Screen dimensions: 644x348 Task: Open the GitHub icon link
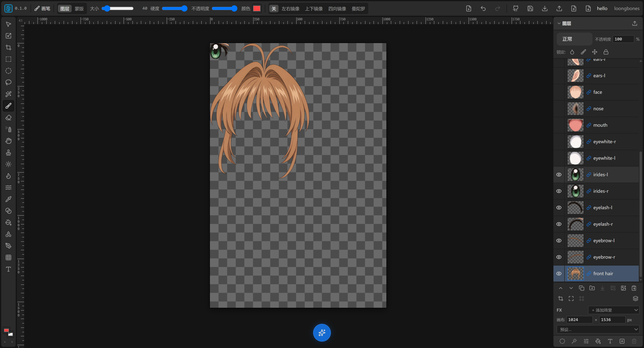[x=515, y=8]
